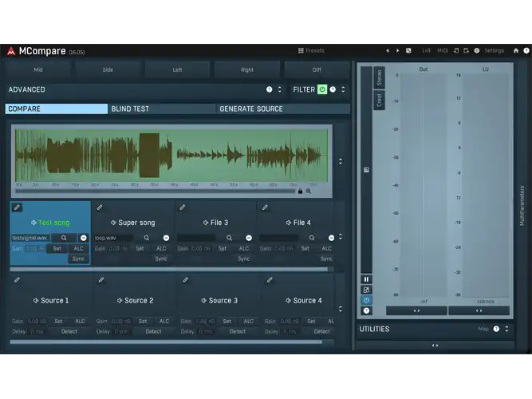Edit the File 3 slot name
Image resolution: width=532 pixels, height=399 pixels.
point(182,207)
